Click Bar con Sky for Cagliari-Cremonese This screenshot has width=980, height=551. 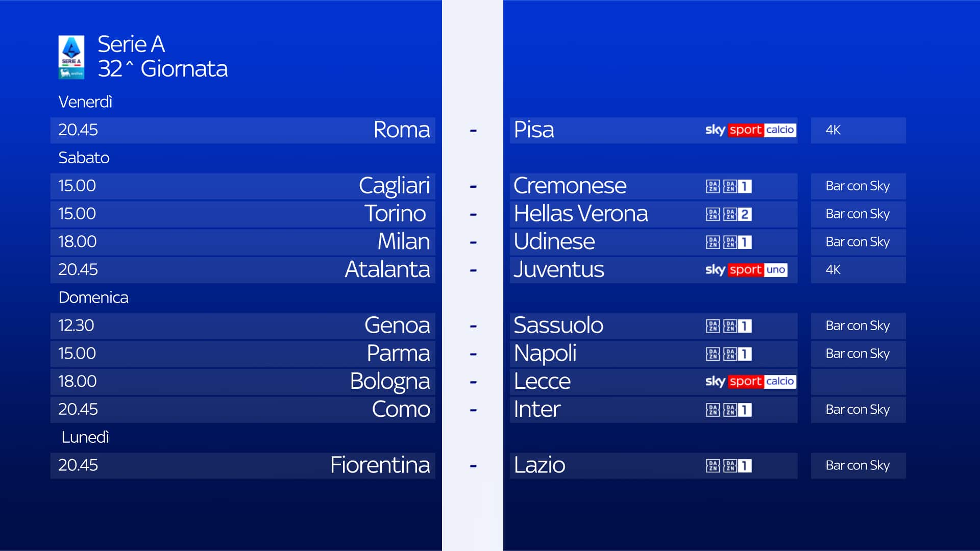[x=857, y=186]
